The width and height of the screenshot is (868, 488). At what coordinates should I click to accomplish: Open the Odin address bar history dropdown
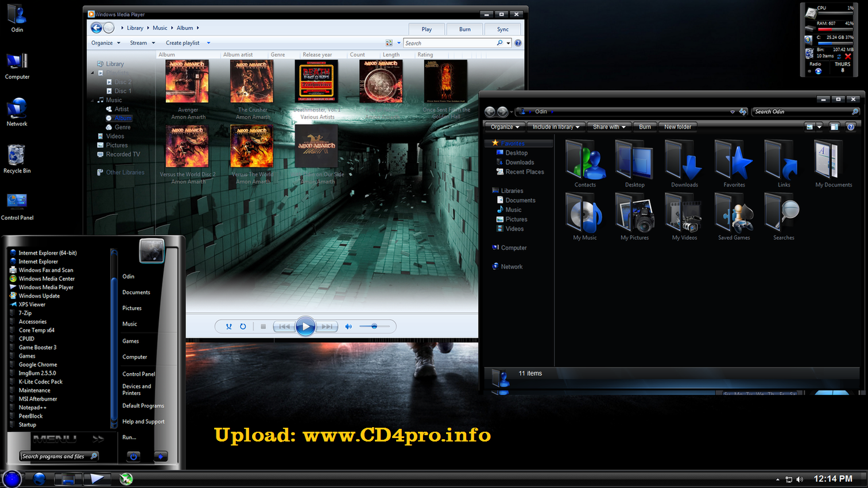[x=732, y=111]
